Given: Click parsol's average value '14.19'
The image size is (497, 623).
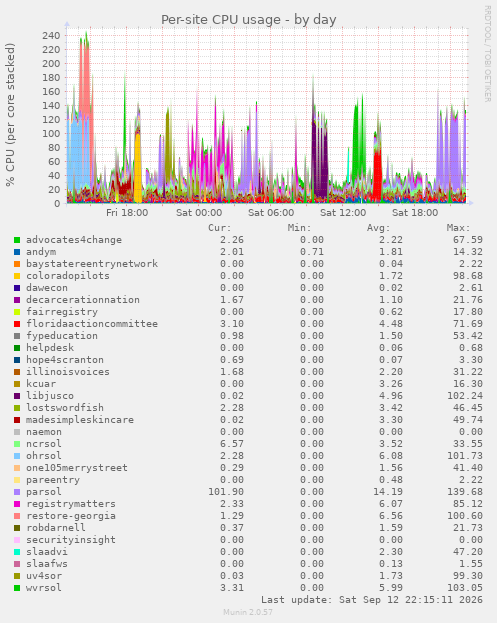Looking at the screenshot, I should 388,492.
